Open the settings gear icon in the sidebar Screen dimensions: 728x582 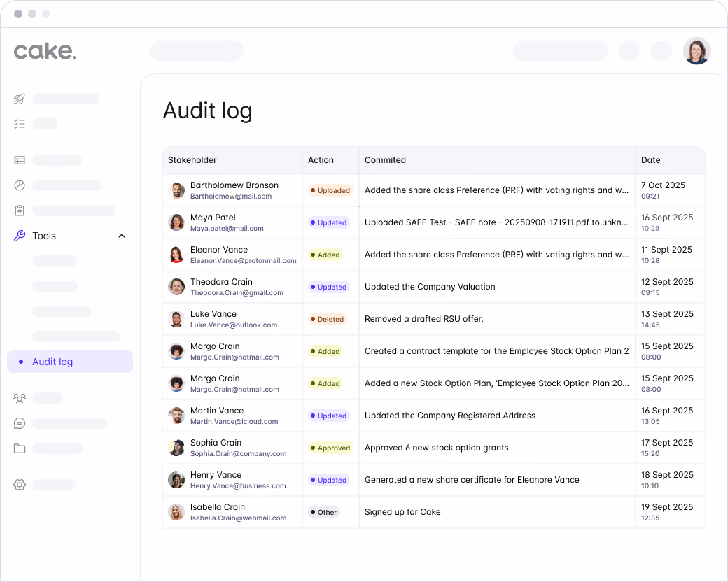(x=20, y=485)
